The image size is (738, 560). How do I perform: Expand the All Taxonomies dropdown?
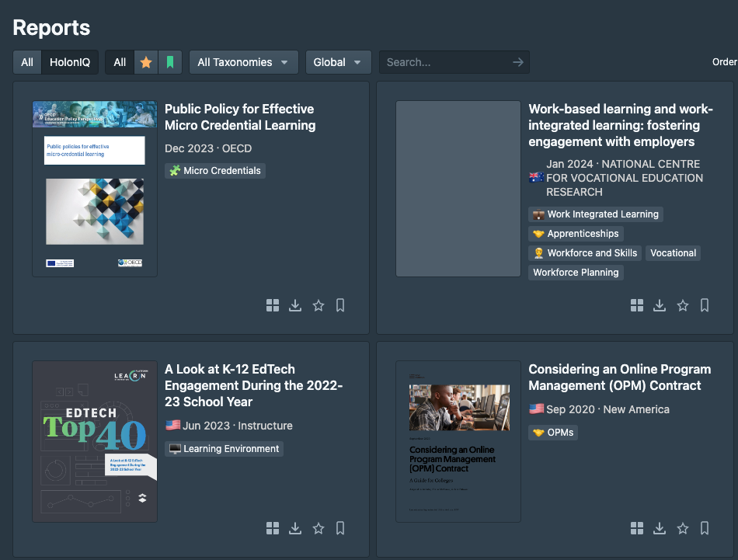tap(243, 62)
